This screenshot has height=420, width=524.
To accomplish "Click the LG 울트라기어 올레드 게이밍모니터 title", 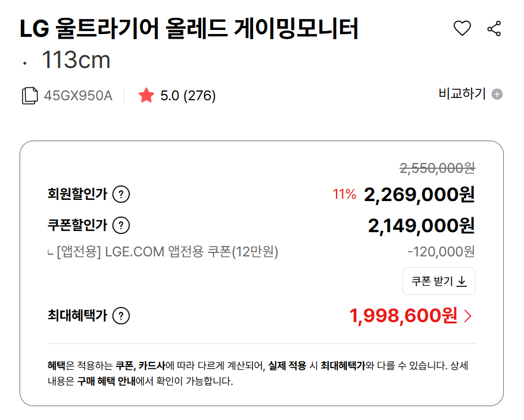I will pyautogui.click(x=189, y=29).
